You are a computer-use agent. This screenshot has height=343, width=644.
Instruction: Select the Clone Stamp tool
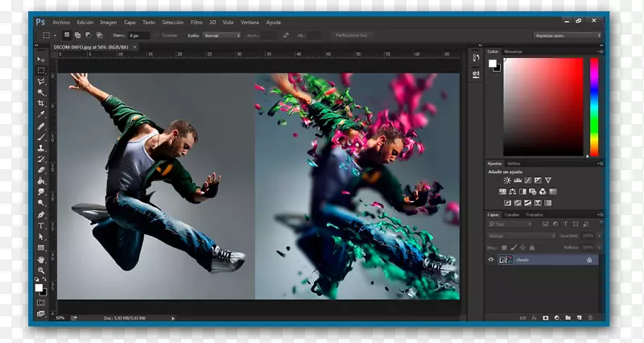pos(41,148)
